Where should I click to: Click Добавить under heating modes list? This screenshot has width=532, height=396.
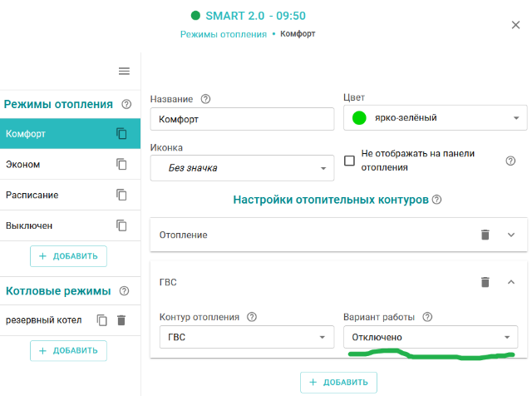[68, 256]
